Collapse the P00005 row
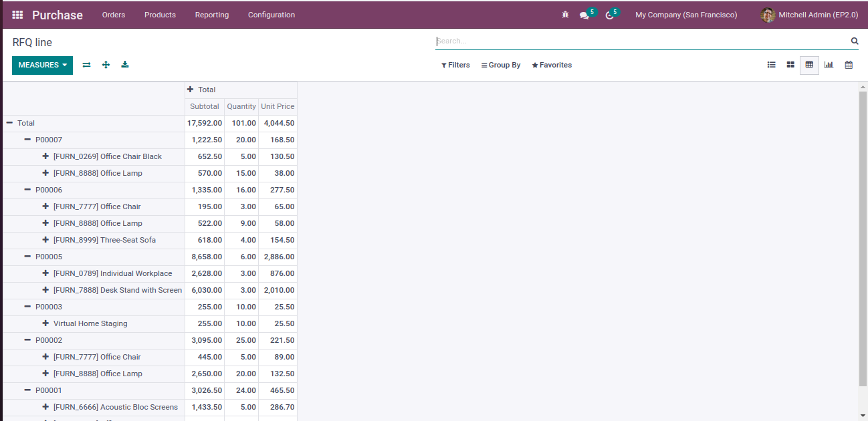 27,257
